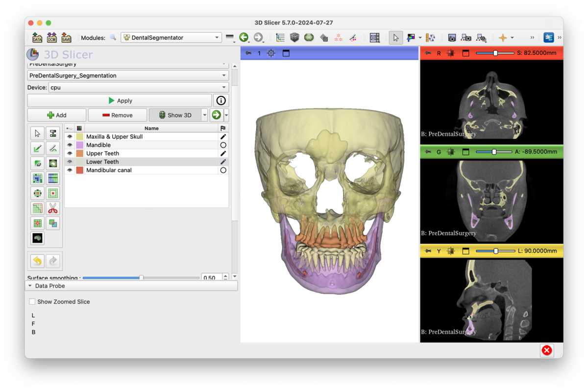Open the PreDentalSurgery_Segmentation selector
Screen dimensions: 588x391
(128, 76)
